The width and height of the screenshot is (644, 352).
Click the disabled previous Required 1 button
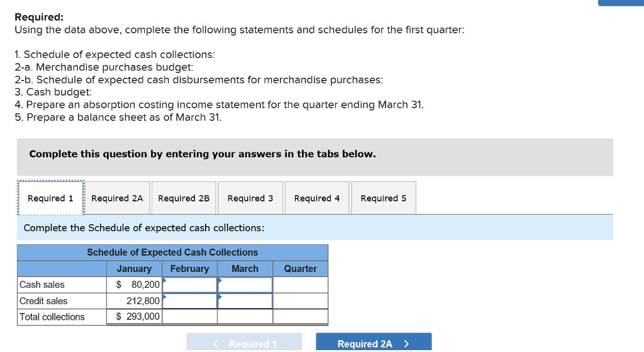tap(244, 342)
